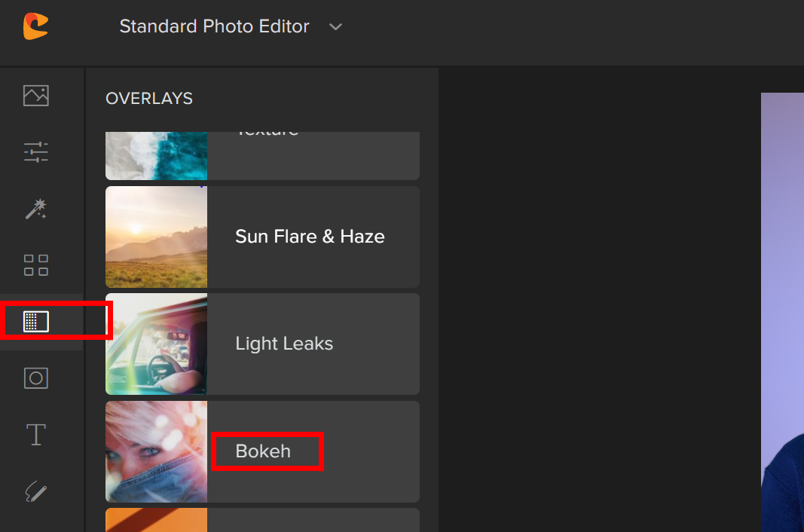The image size is (804, 532).
Task: Click the Standard Photo Editor title
Action: click(x=214, y=26)
